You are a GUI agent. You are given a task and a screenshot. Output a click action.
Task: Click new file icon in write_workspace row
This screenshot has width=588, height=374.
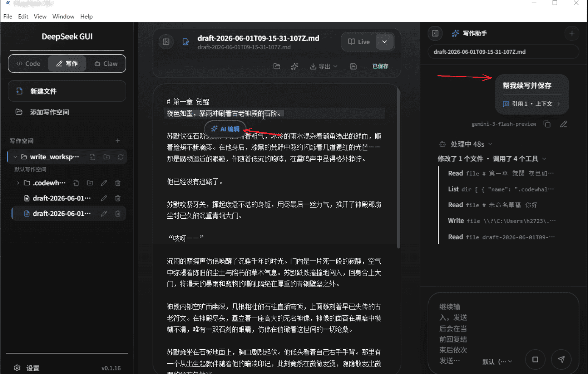93,157
